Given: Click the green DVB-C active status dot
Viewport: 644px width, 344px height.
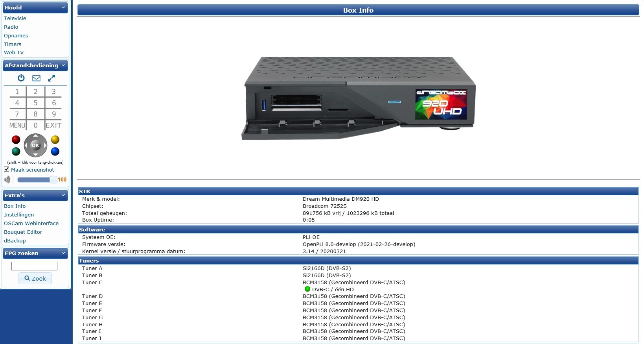Looking at the screenshot, I should [307, 289].
